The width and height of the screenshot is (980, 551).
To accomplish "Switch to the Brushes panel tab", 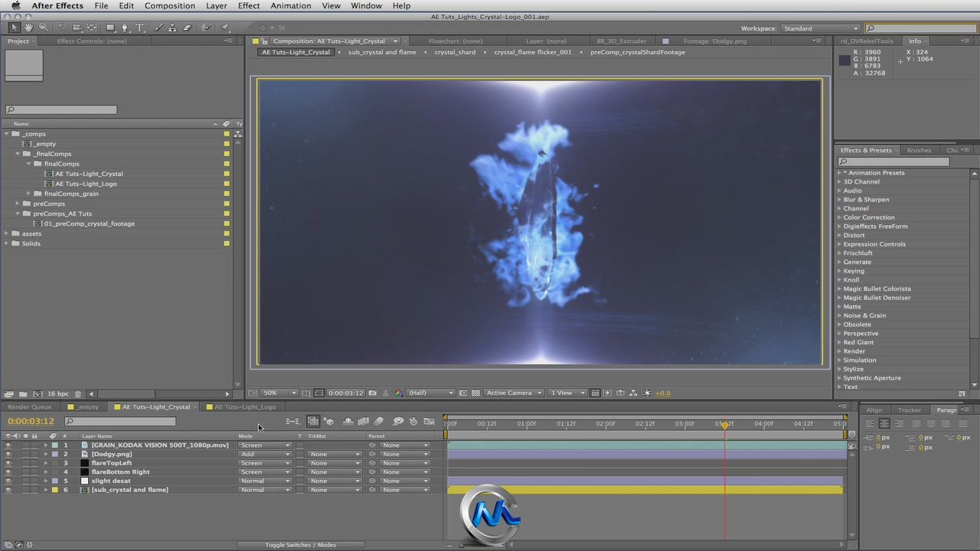I will 919,150.
